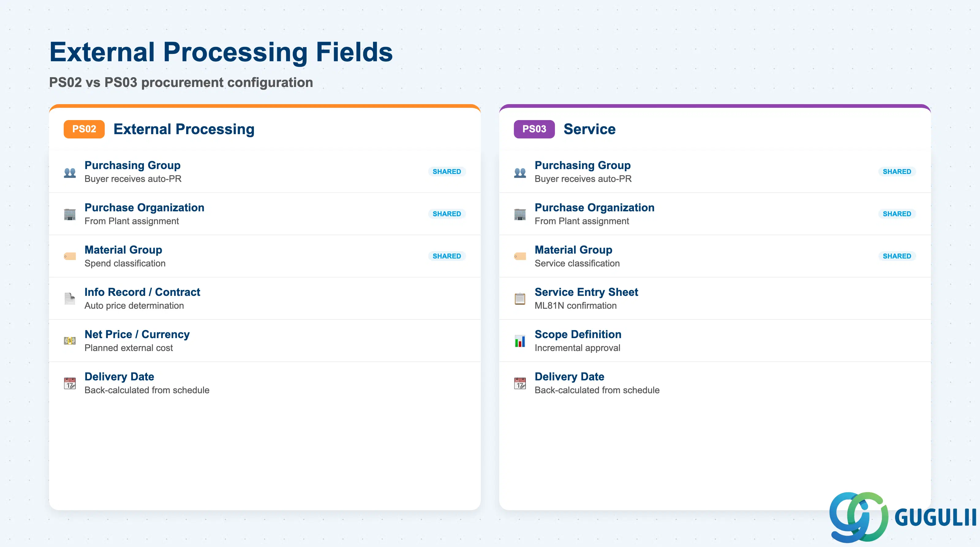
Task: Click the PS03 Delivery Date calendar icon
Action: pyautogui.click(x=520, y=383)
